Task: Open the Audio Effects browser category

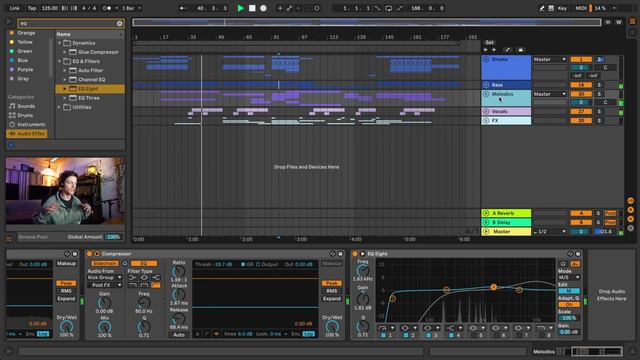Action: tap(27, 134)
